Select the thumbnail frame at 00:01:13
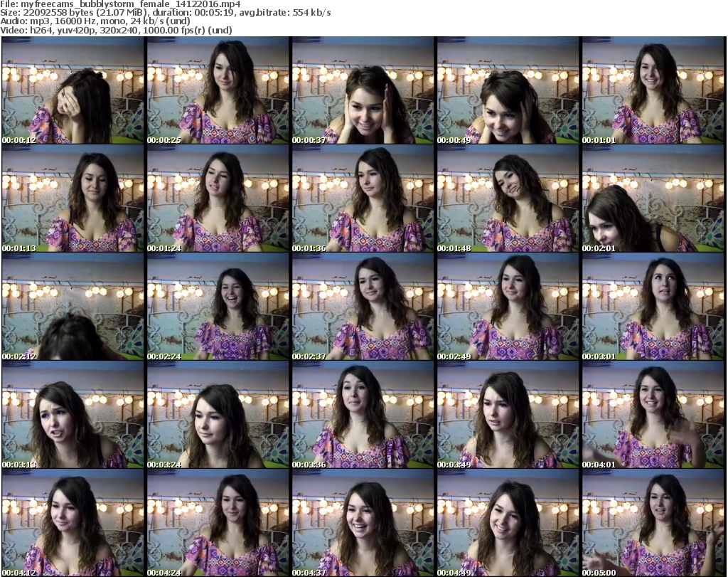 click(x=73, y=198)
